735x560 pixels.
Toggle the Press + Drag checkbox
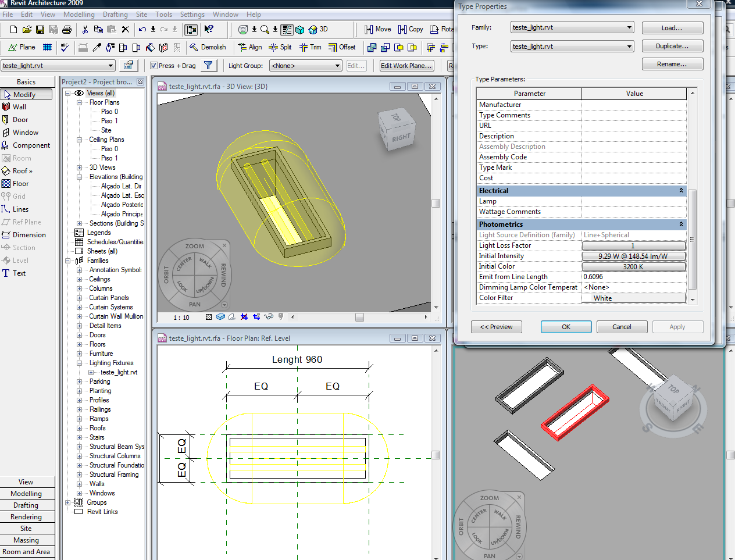[x=154, y=66]
